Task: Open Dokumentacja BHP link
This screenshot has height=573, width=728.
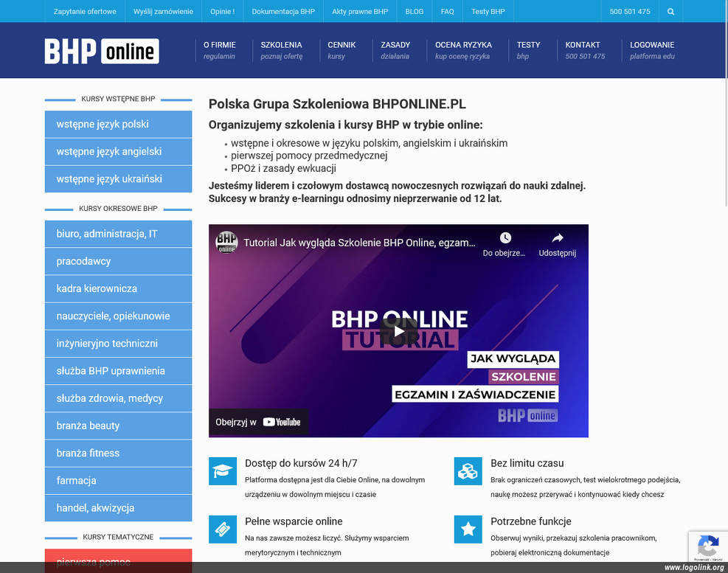Action: click(283, 12)
